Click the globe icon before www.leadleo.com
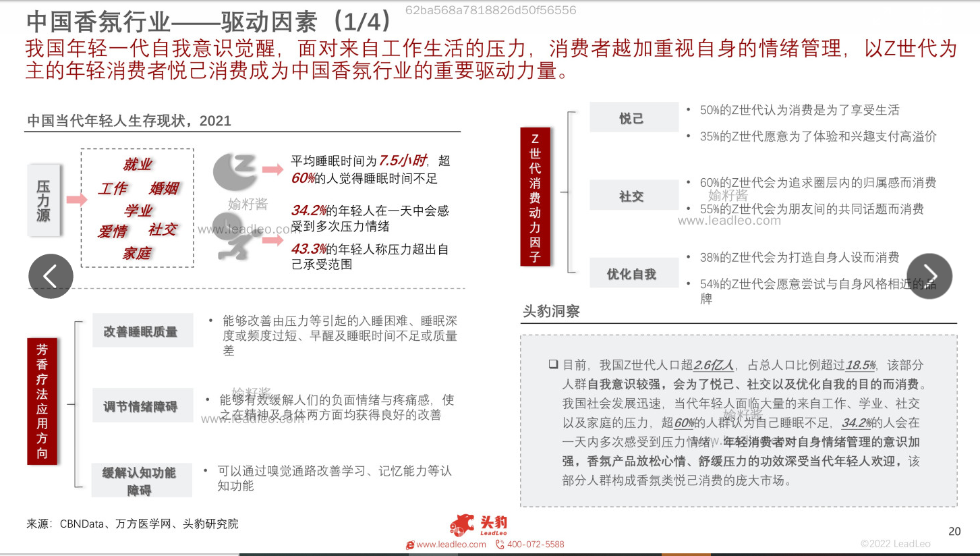The image size is (980, 556). pyautogui.click(x=411, y=545)
